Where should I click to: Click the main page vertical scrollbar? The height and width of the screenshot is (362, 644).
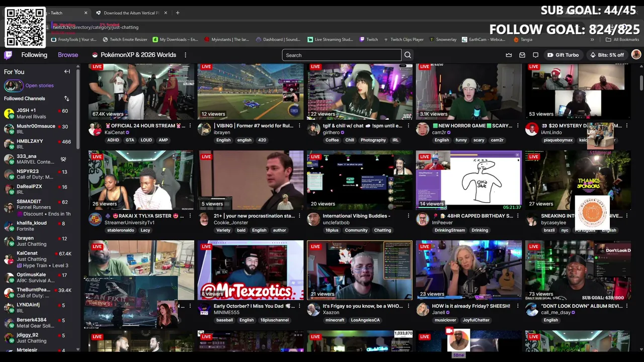pos(641,83)
